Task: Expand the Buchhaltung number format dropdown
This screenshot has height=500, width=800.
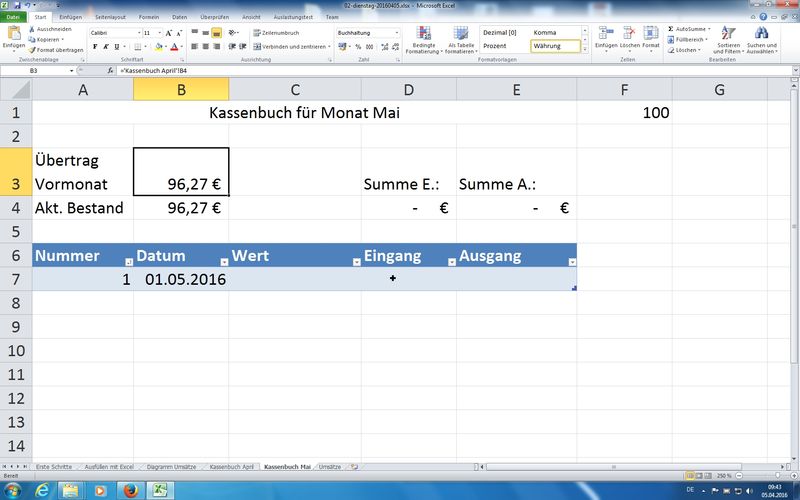Action: 396,33
